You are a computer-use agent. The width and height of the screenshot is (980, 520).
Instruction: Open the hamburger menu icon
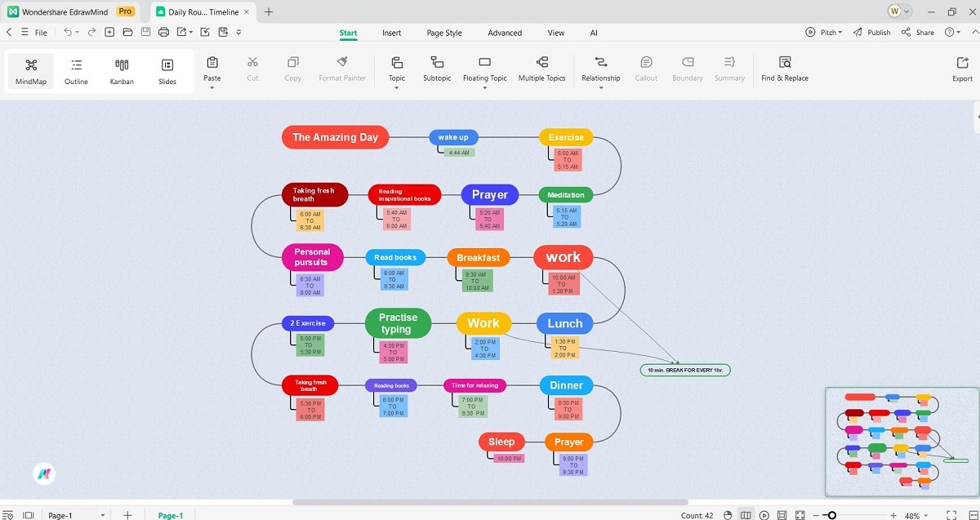(24, 33)
